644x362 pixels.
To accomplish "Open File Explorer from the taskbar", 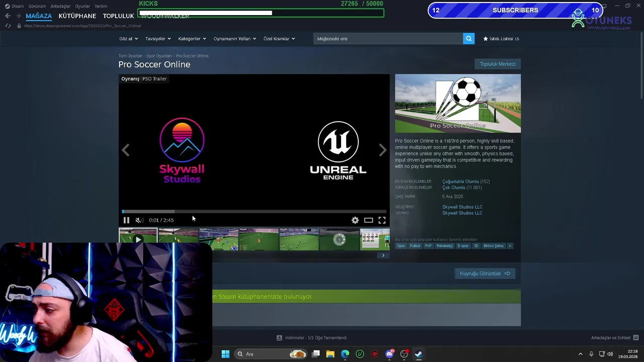I will pyautogui.click(x=330, y=354).
